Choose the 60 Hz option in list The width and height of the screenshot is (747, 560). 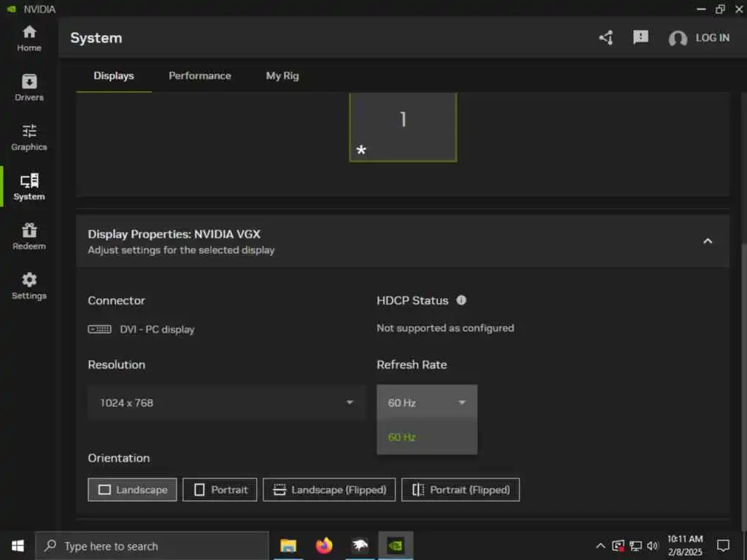427,437
